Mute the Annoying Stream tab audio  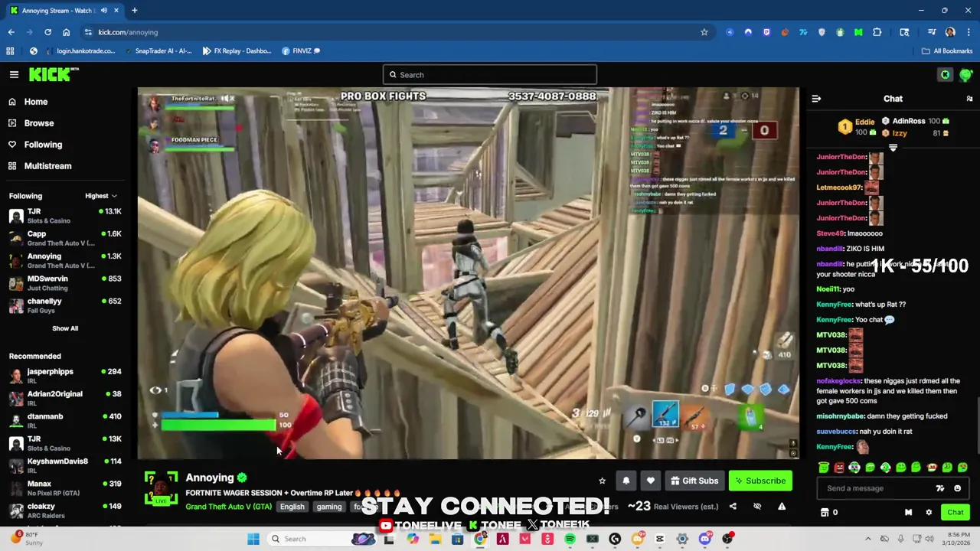coord(103,11)
